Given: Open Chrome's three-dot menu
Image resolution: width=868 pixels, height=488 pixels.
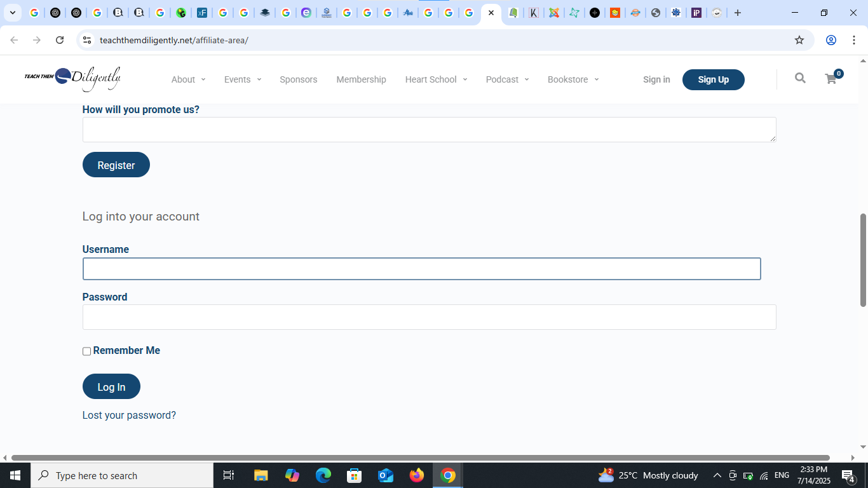Looking at the screenshot, I should [853, 40].
